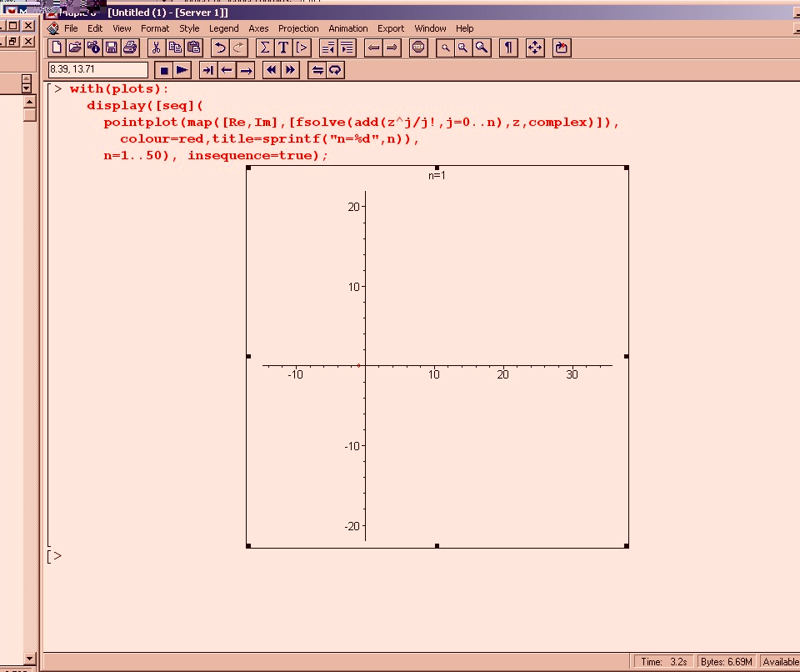Screen dimensions: 800x672
Task: Set zoom to 200% magnifier
Action: tap(481, 48)
